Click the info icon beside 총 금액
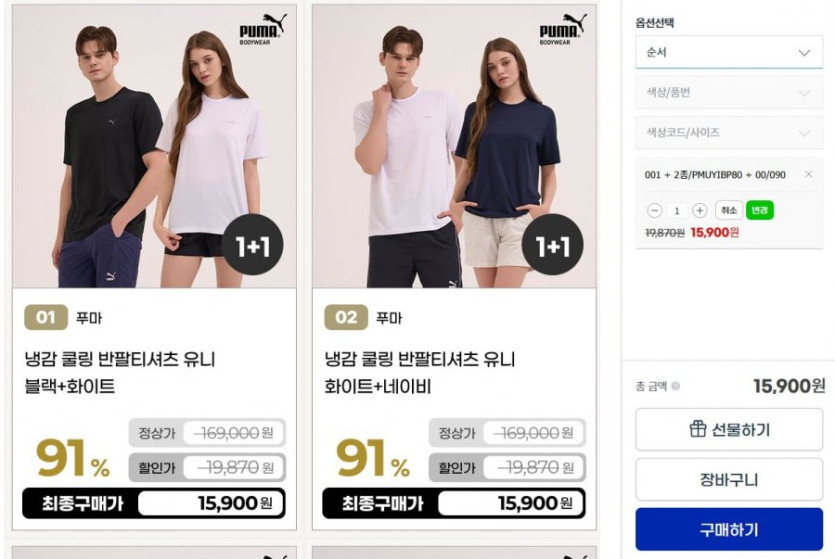Screen dimensions: 835x559 pos(675,386)
